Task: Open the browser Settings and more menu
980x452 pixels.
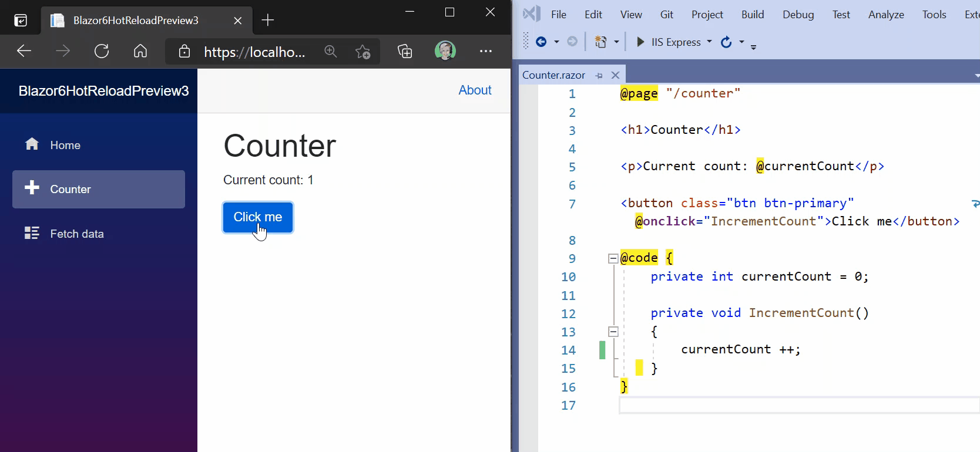Action: [x=486, y=51]
